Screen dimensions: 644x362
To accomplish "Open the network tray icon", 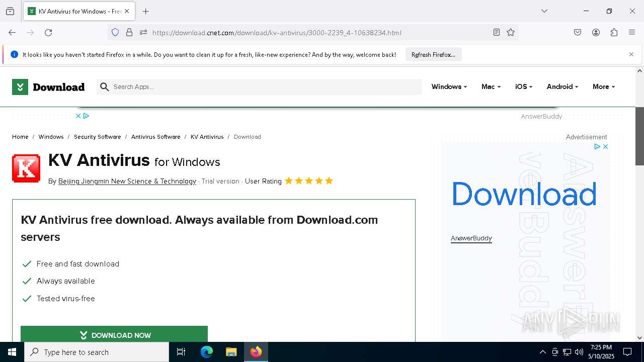I will point(567,352).
